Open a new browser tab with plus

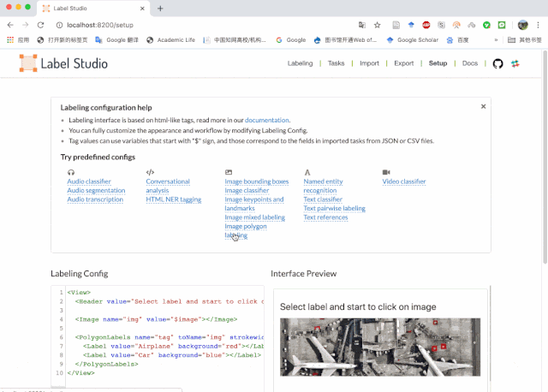click(x=160, y=9)
